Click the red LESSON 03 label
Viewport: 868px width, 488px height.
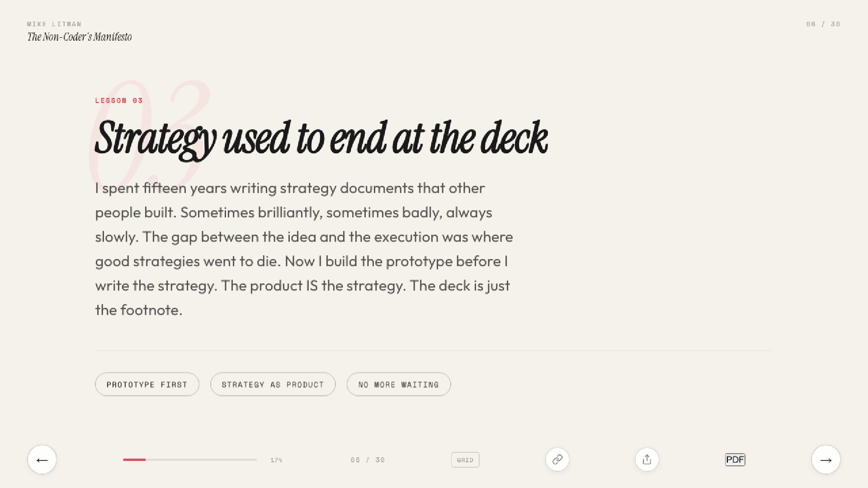click(x=119, y=100)
